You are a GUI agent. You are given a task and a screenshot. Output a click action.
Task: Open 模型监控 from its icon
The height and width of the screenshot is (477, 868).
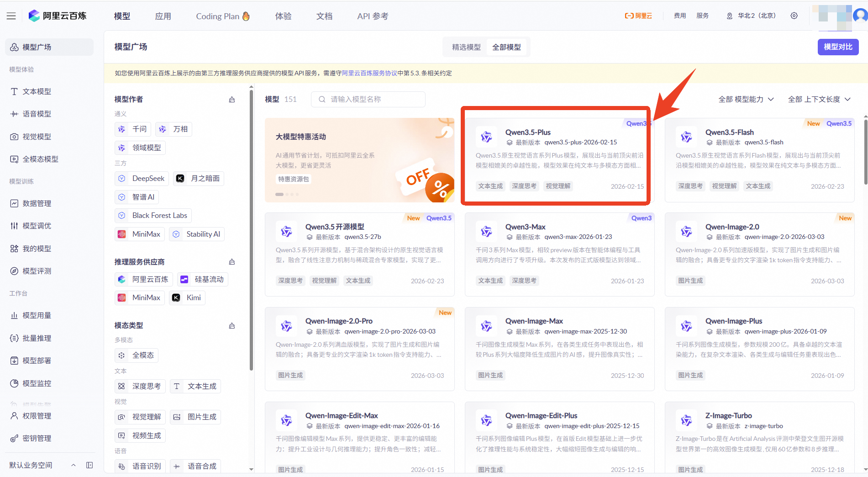(x=15, y=383)
